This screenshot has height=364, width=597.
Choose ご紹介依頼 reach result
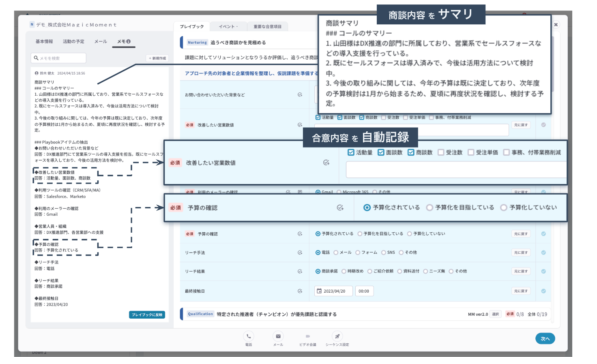pyautogui.click(x=370, y=271)
